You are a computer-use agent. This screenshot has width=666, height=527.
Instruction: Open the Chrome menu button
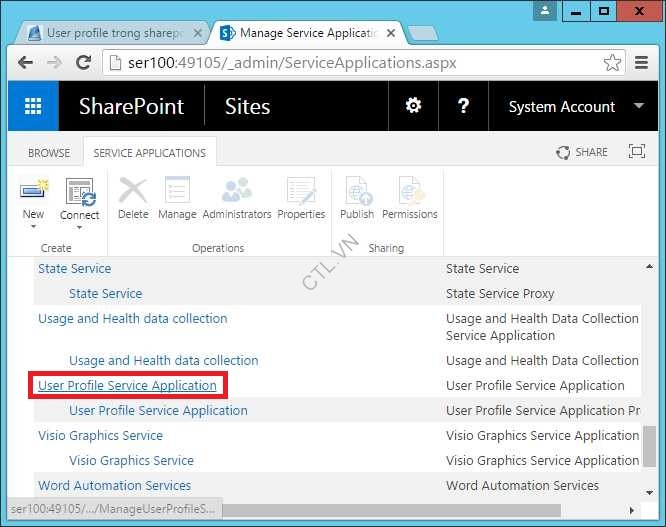(642, 63)
